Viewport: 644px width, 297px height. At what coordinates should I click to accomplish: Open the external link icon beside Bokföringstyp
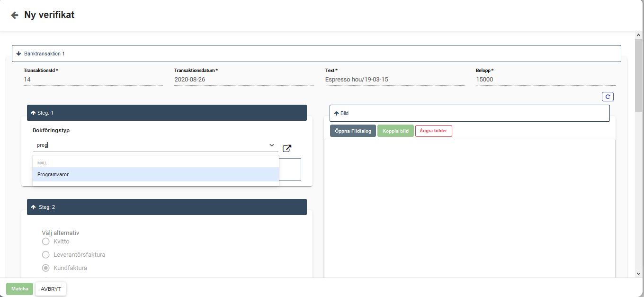[x=287, y=148]
